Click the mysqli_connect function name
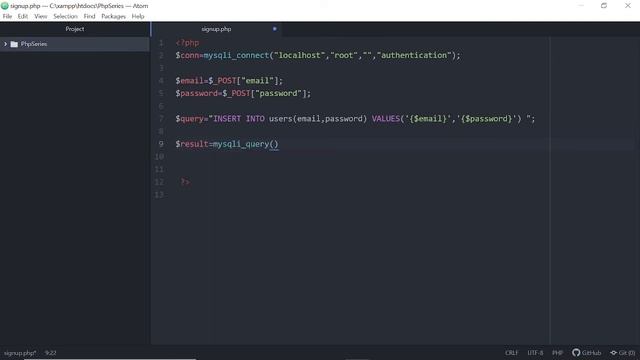 pos(236,55)
